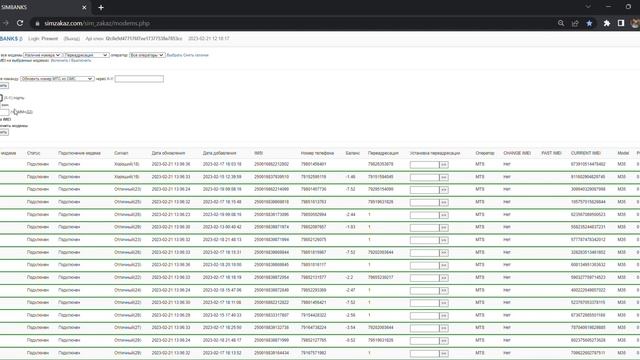Focus the 'через A-Y' input field
The image size is (640, 360).
tap(139, 79)
